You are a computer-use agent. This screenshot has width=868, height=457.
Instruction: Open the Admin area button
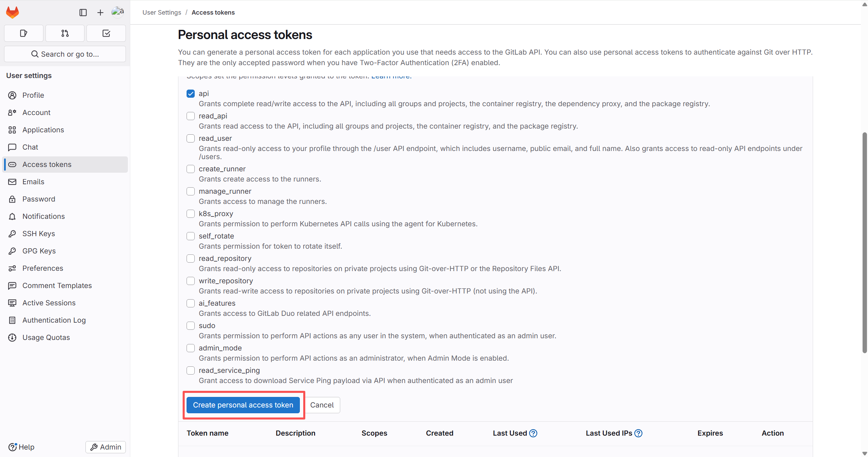(x=105, y=447)
